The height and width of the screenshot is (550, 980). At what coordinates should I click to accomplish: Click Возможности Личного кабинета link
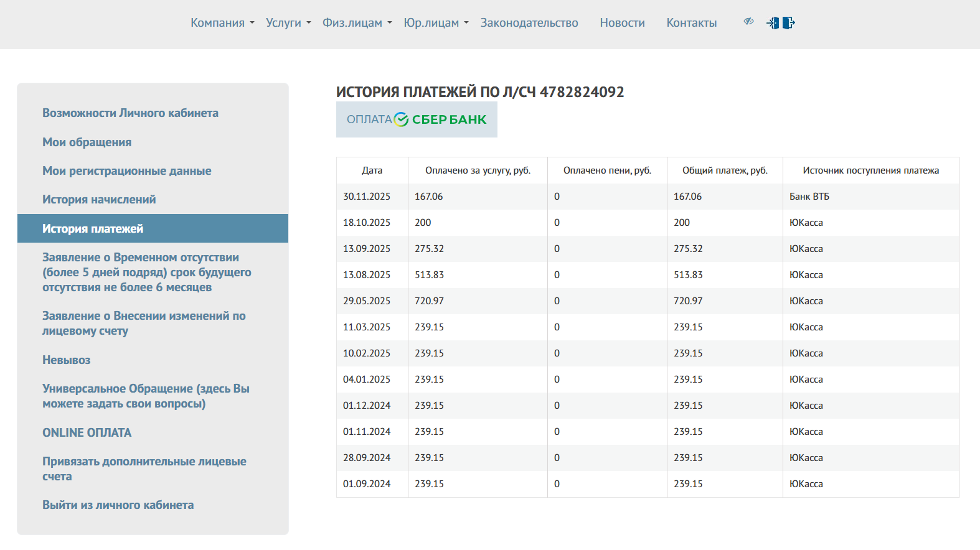pos(130,113)
